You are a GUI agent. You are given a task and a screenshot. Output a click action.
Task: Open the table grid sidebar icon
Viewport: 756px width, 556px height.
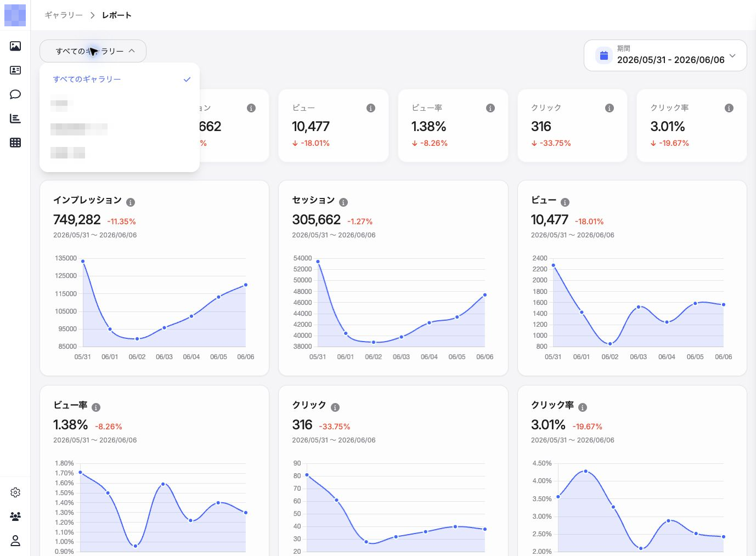point(15,143)
